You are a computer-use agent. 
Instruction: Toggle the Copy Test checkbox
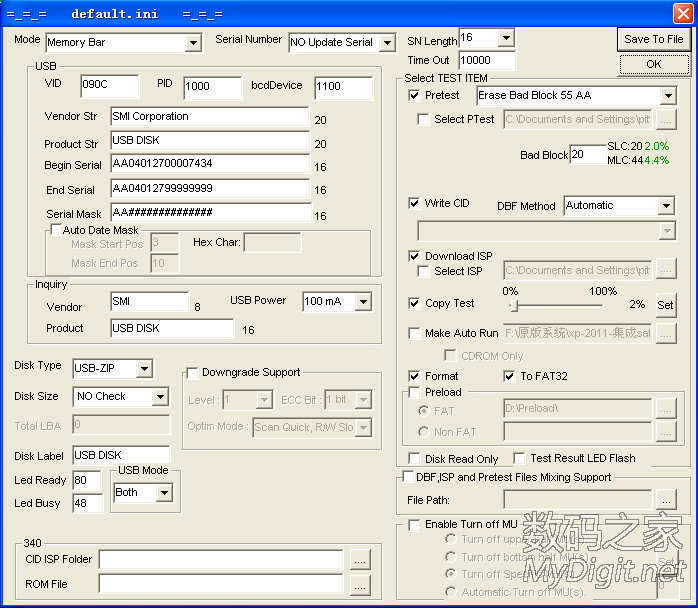point(414,303)
